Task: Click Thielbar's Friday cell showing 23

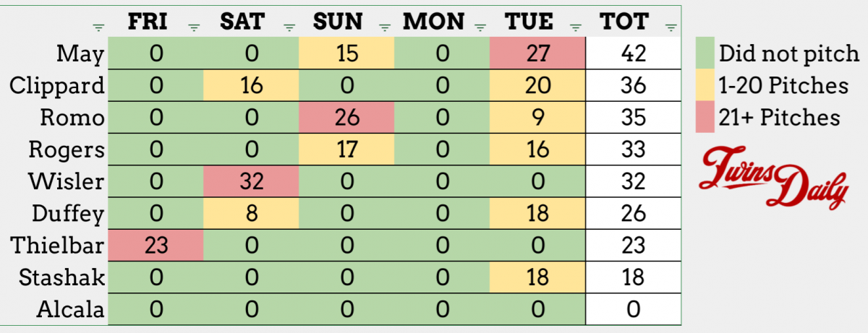Action: click(x=156, y=246)
